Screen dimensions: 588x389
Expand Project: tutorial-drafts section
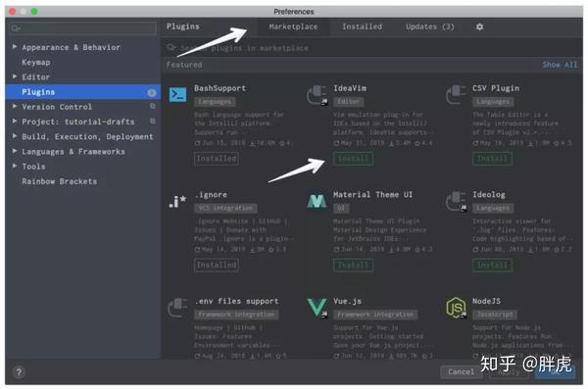click(15, 122)
